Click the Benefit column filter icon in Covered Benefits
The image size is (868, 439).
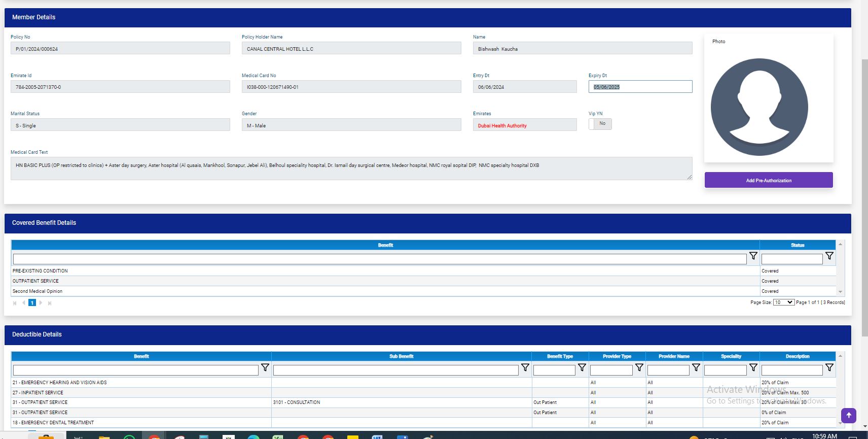point(753,256)
